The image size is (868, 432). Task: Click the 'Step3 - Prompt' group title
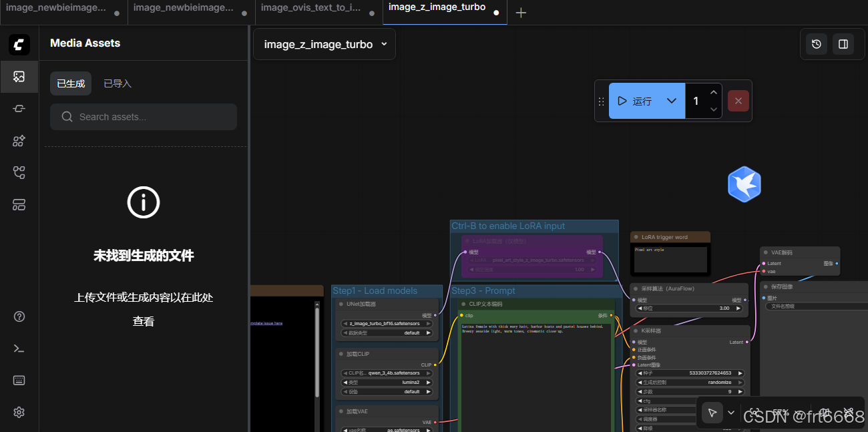tap(483, 290)
